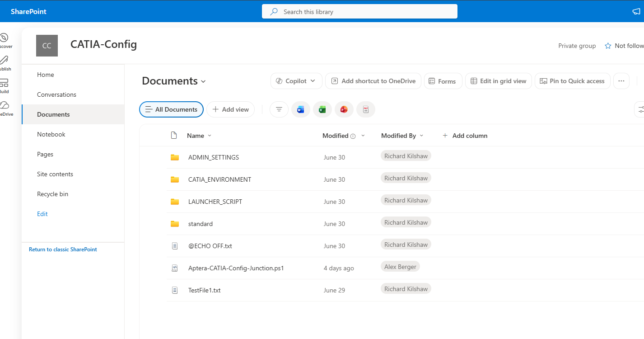Open the @ECHO OFF.txt file name
The height and width of the screenshot is (339, 644).
pos(210,246)
